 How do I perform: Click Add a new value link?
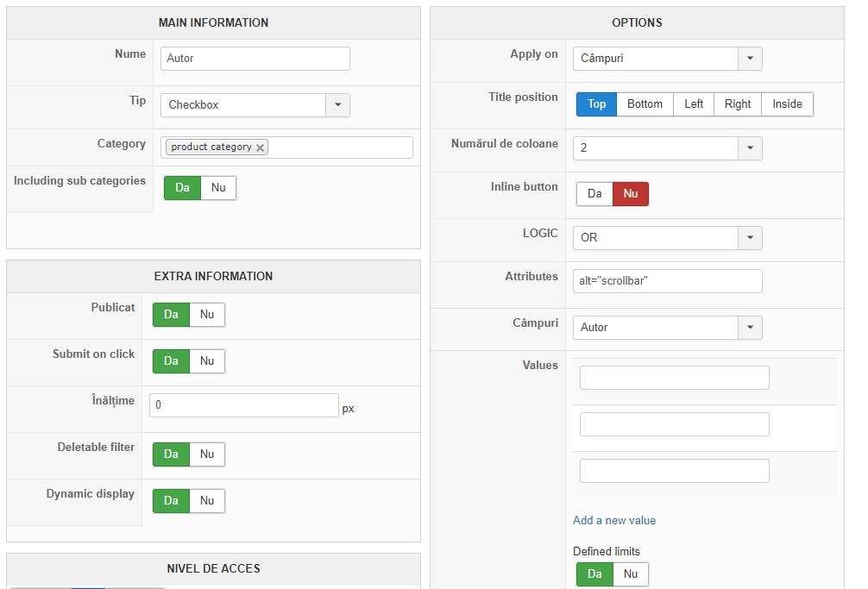coord(614,521)
